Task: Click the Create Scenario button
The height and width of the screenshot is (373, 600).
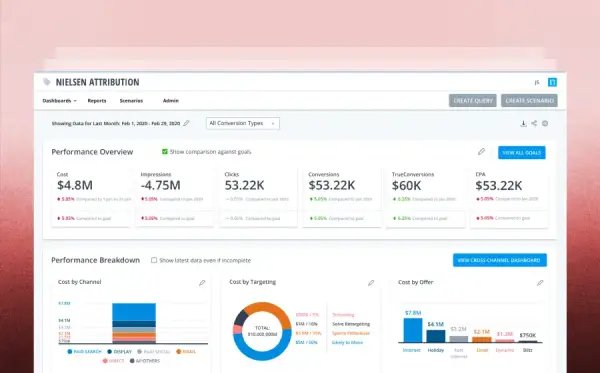Action: point(529,101)
